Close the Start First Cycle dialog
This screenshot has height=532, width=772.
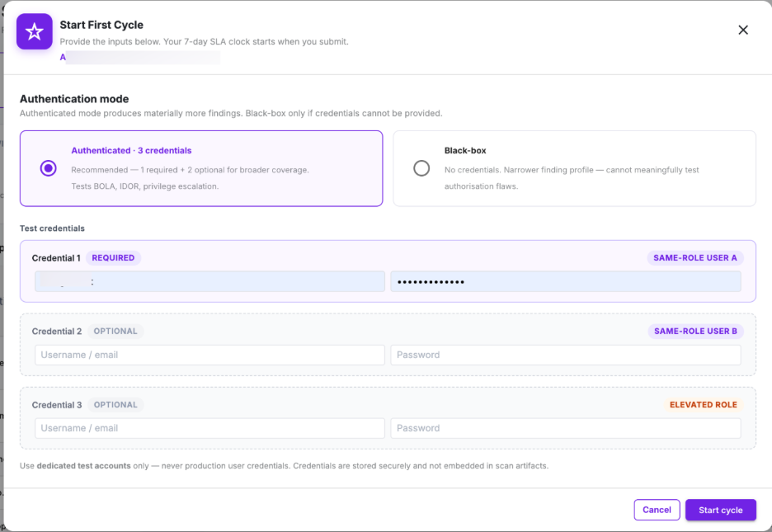743,30
